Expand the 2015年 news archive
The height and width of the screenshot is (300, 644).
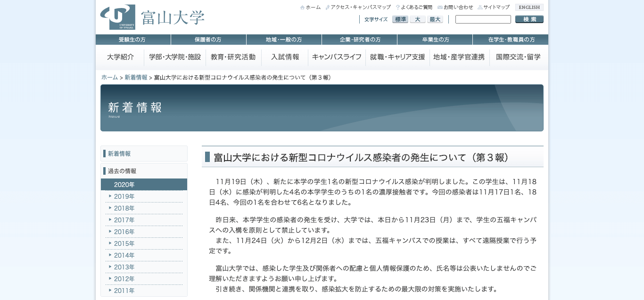point(124,243)
